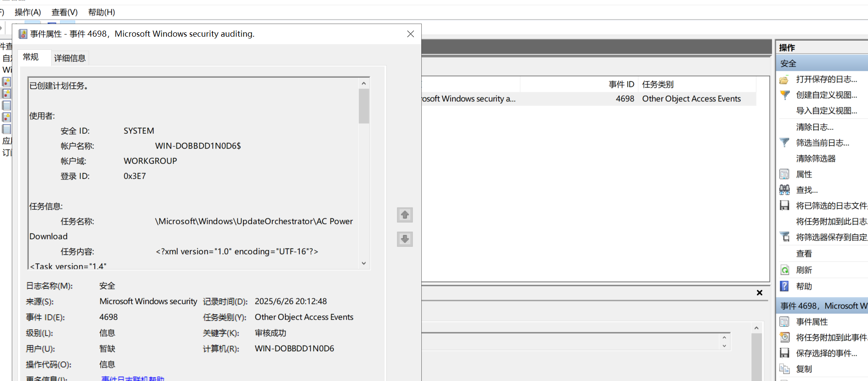Click the green refresh icon
The height and width of the screenshot is (381, 868).
pyautogui.click(x=784, y=270)
